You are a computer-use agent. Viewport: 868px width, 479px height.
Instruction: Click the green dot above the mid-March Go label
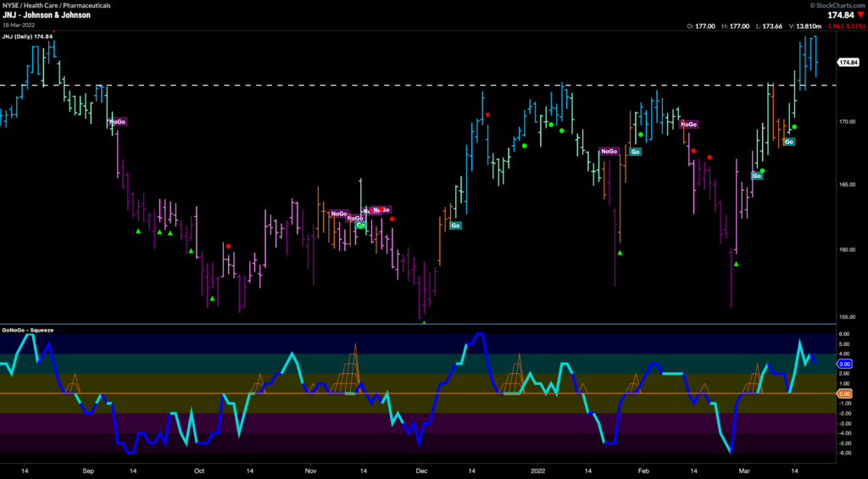coord(794,127)
